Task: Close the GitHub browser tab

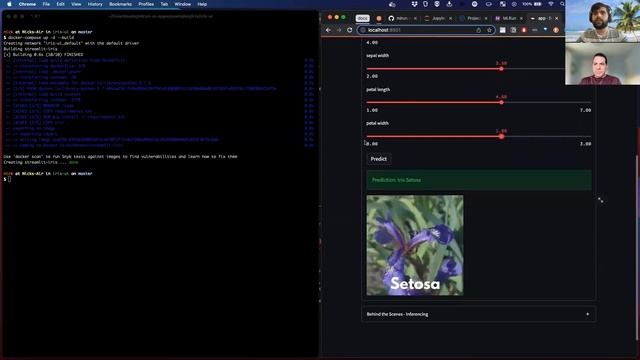Action: [x=415, y=18]
